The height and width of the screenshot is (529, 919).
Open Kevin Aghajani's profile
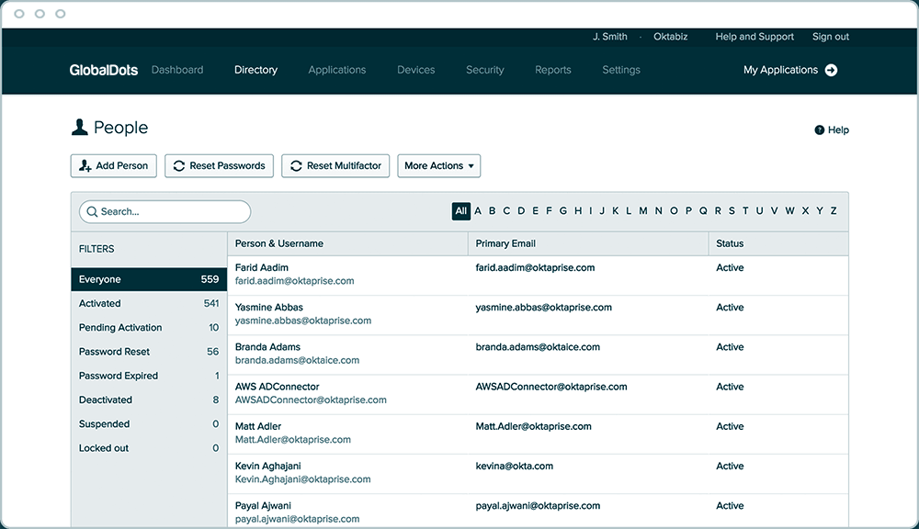[x=268, y=466]
